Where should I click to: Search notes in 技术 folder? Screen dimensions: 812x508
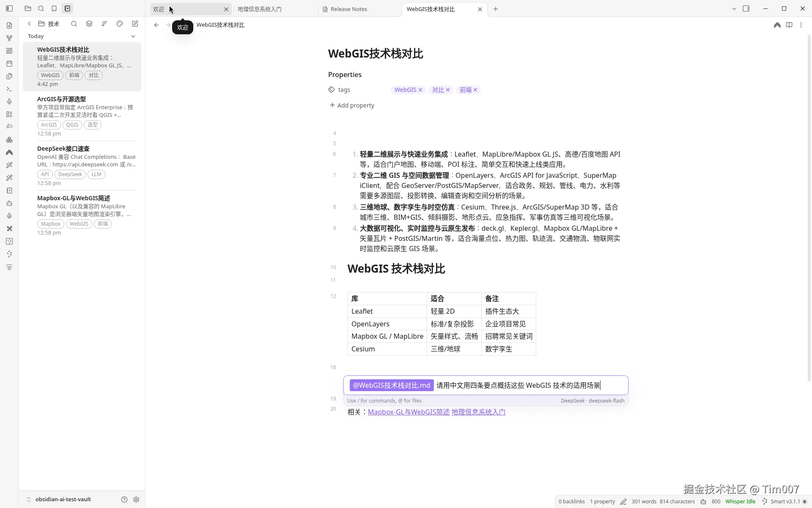(74, 24)
